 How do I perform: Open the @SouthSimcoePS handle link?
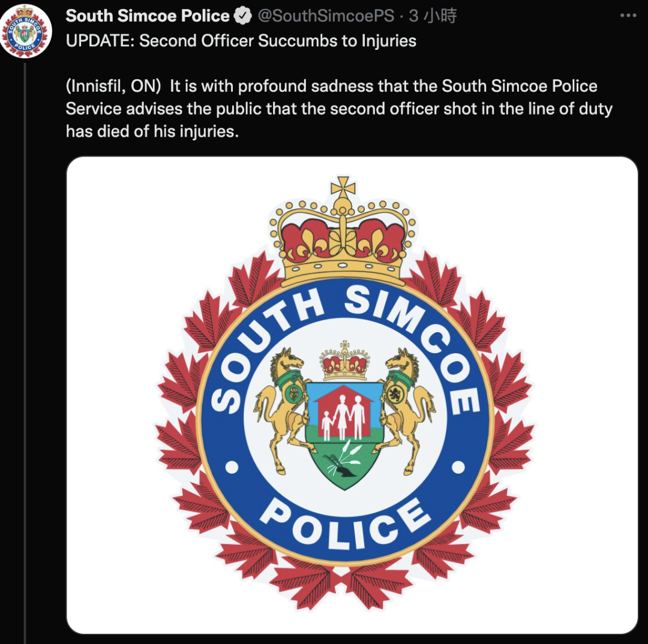pyautogui.click(x=326, y=16)
